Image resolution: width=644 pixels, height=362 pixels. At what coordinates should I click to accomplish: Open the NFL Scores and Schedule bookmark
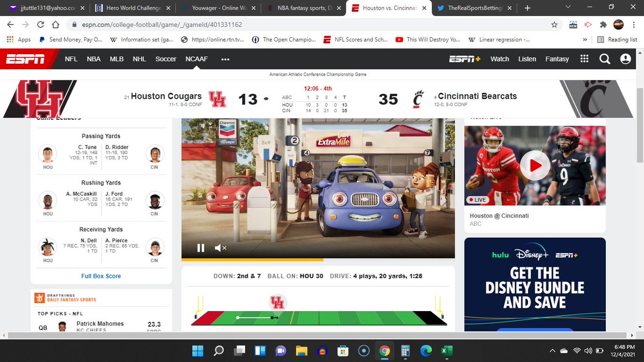[356, 40]
